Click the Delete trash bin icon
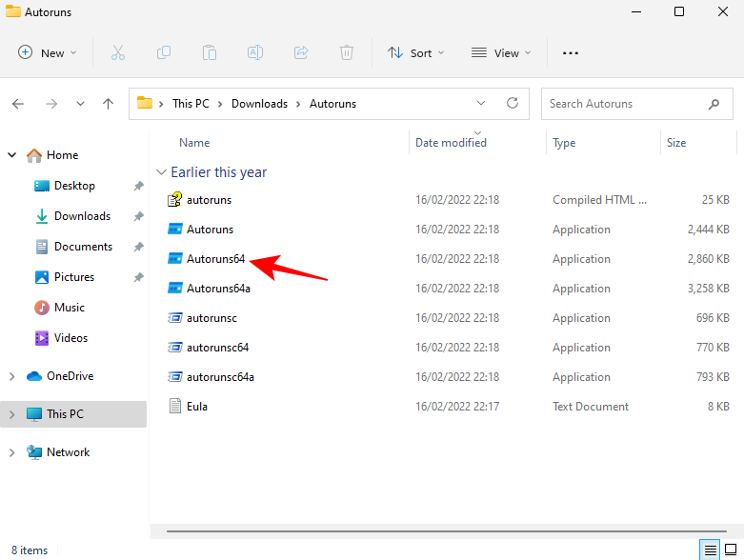The height and width of the screenshot is (560, 744). [x=347, y=53]
